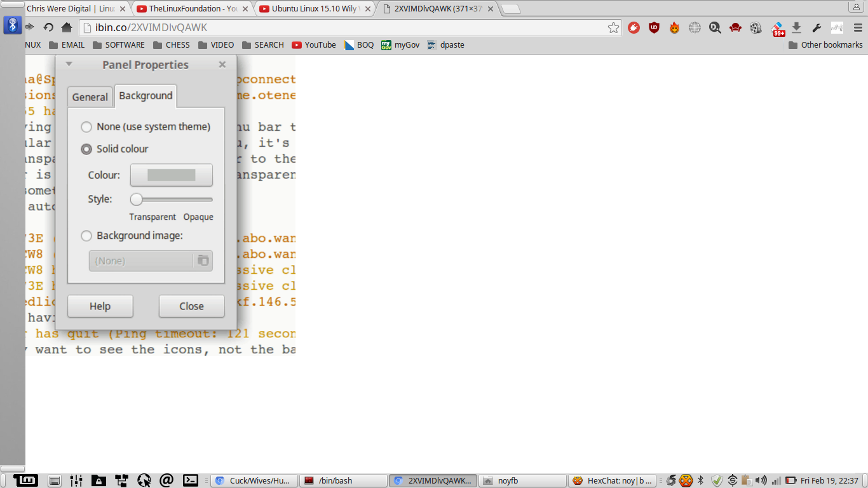Switch to Chris Were Digital browser tab

click(75, 9)
